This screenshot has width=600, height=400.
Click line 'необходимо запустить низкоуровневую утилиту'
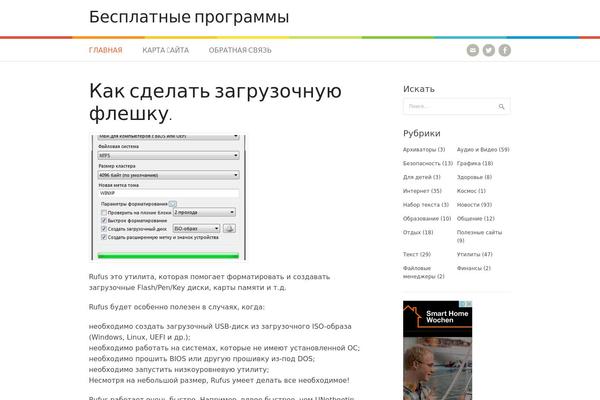[x=179, y=370]
